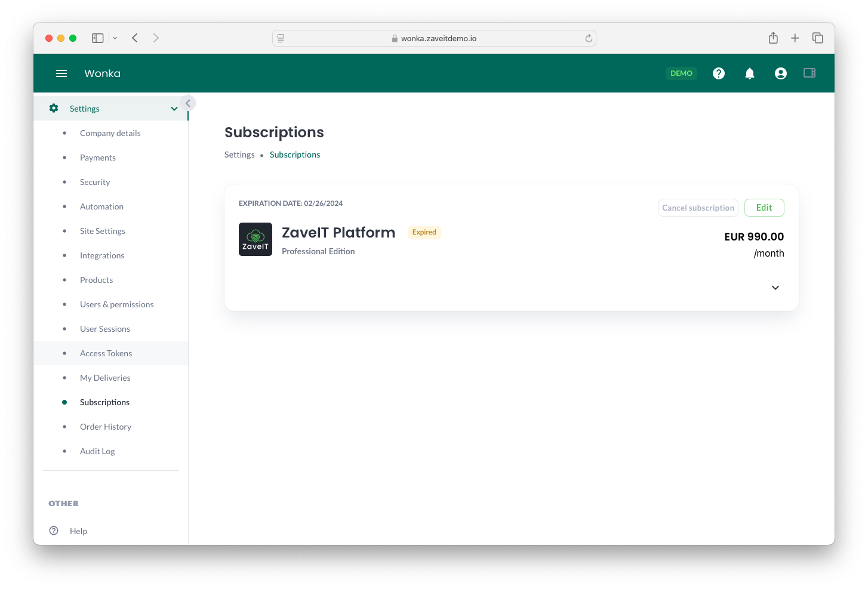Show Safari sidebar toggle icon
This screenshot has height=589, width=868.
pyautogui.click(x=98, y=38)
